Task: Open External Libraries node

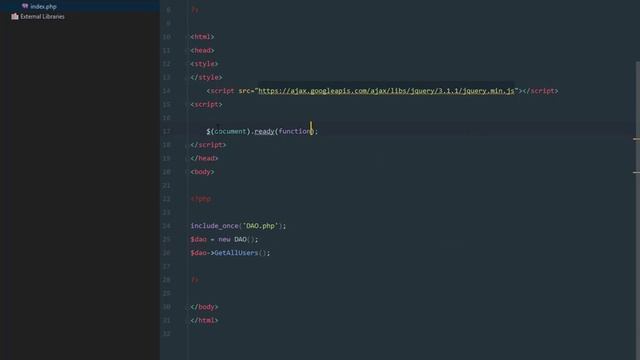Action: [42, 16]
